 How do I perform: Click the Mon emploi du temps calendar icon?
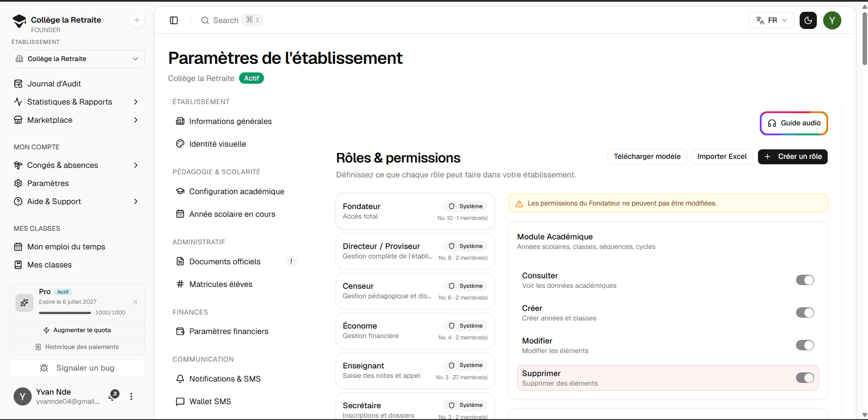point(18,247)
